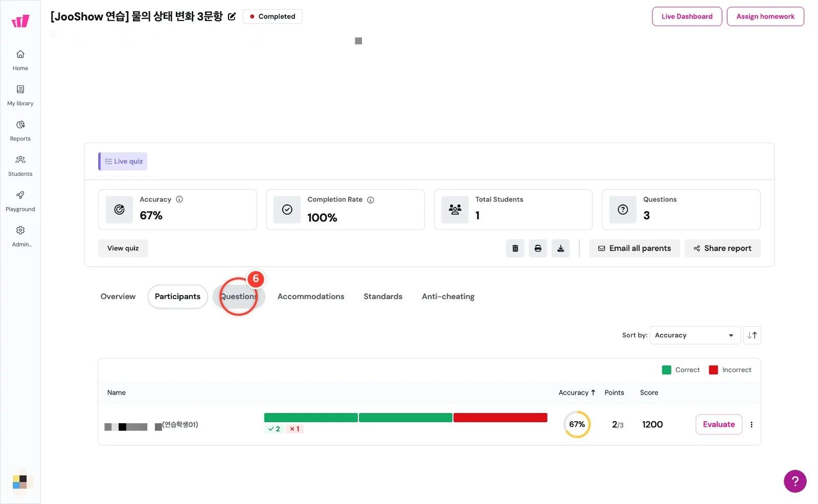This screenshot has height=504, width=818.
Task: Select the Participants tab
Action: (x=178, y=296)
